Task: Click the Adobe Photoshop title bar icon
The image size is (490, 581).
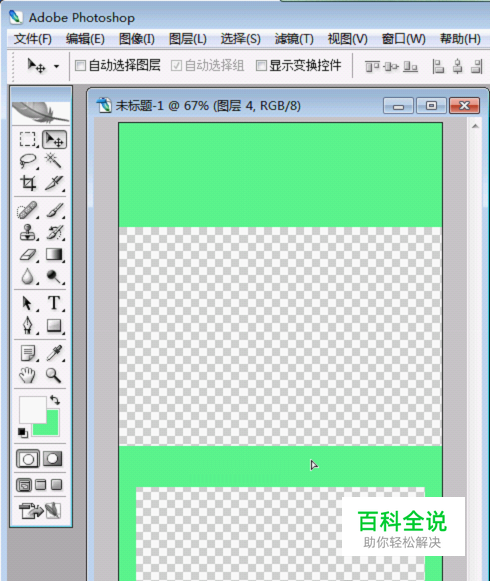Action: click(x=16, y=17)
